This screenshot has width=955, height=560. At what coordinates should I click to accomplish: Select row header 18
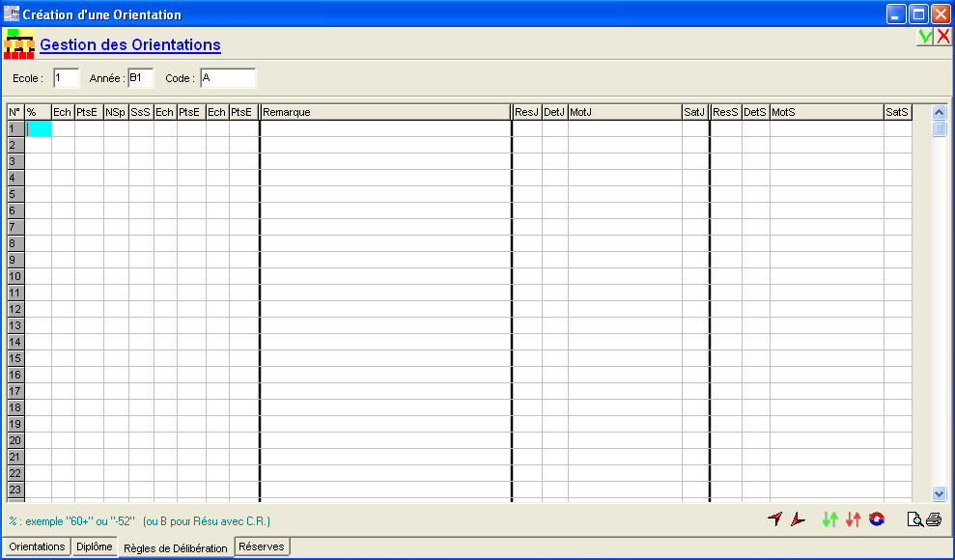[15, 407]
